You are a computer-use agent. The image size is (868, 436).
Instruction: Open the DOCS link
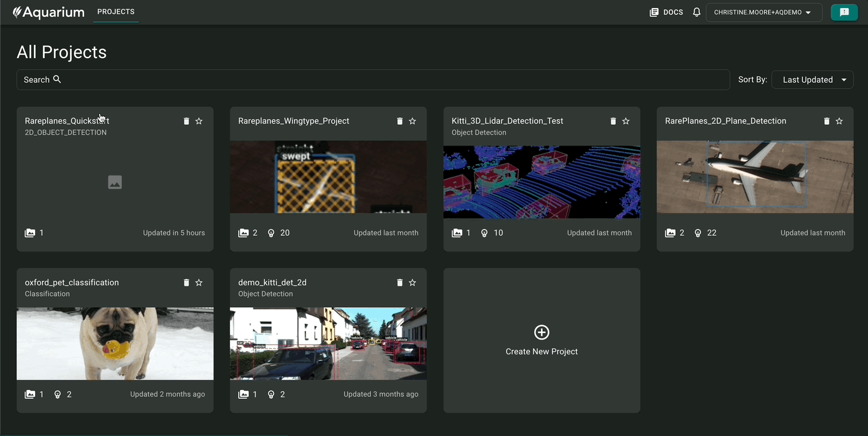(666, 12)
